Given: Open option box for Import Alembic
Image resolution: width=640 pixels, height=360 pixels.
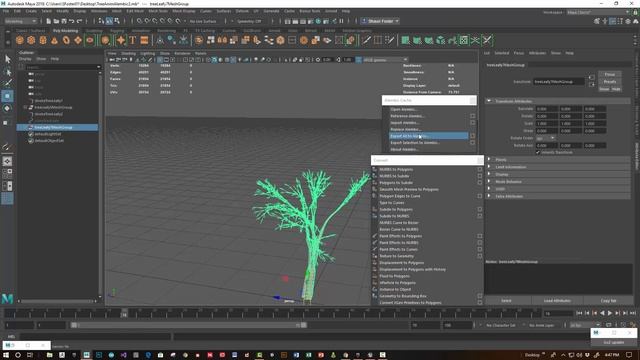Looking at the screenshot, I should click(x=472, y=122).
